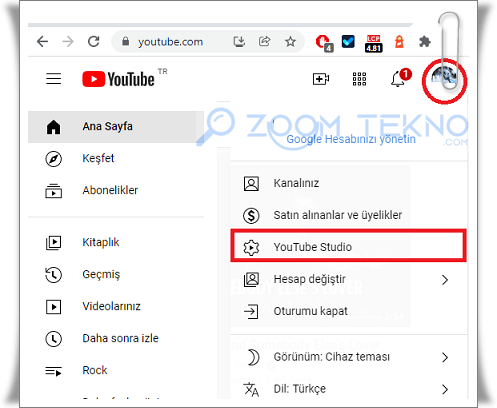
Task: Click the moon icon beside Görünüm
Action: [x=253, y=357]
